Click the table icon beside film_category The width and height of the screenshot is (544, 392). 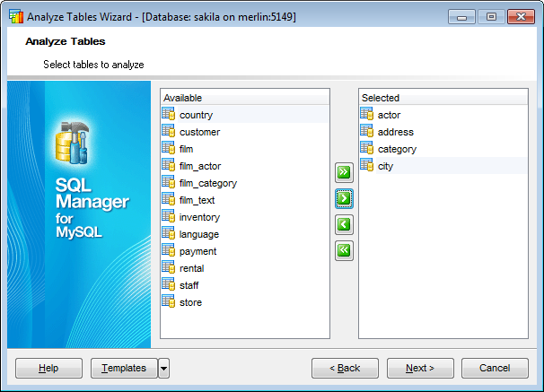(169, 182)
